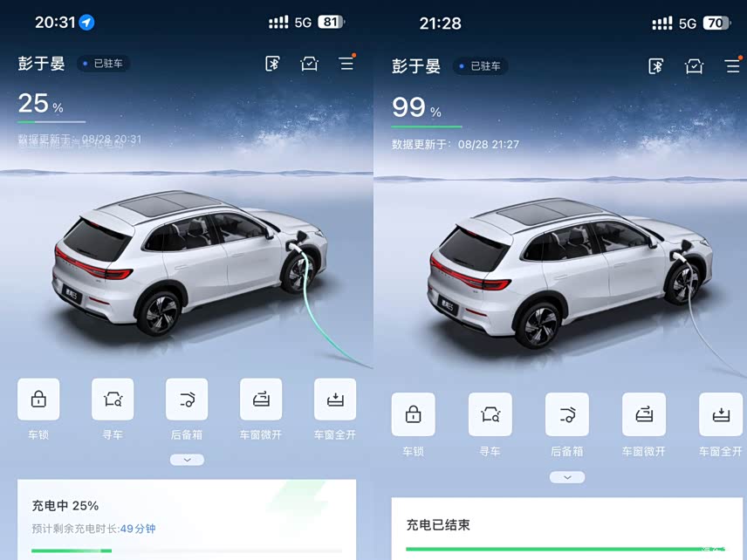
Task: Open the 充电中 25% charging card
Action: point(187,520)
